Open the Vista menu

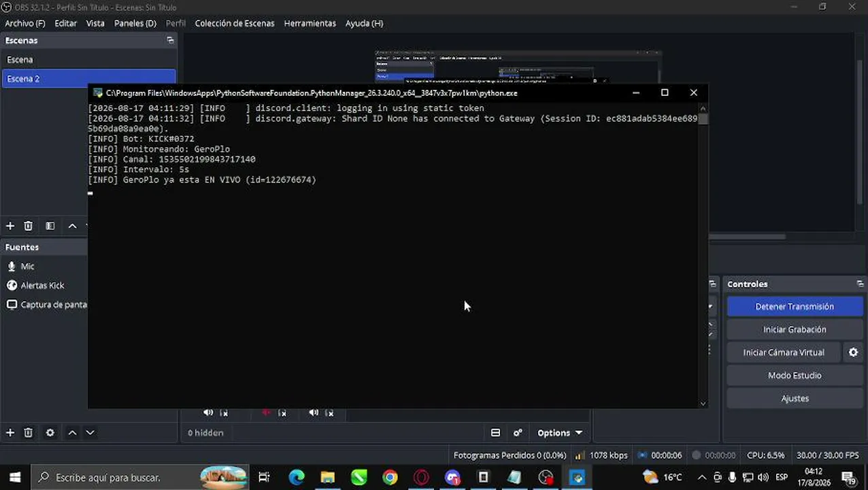tap(95, 23)
